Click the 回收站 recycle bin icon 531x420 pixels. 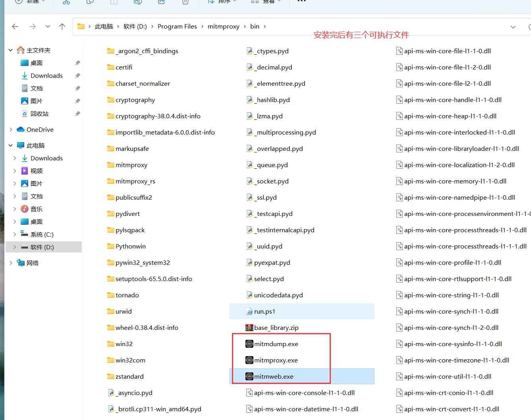(25, 114)
